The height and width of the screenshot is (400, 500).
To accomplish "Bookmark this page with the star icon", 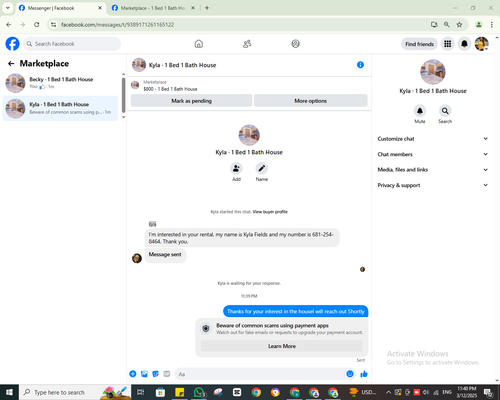I will [x=459, y=24].
